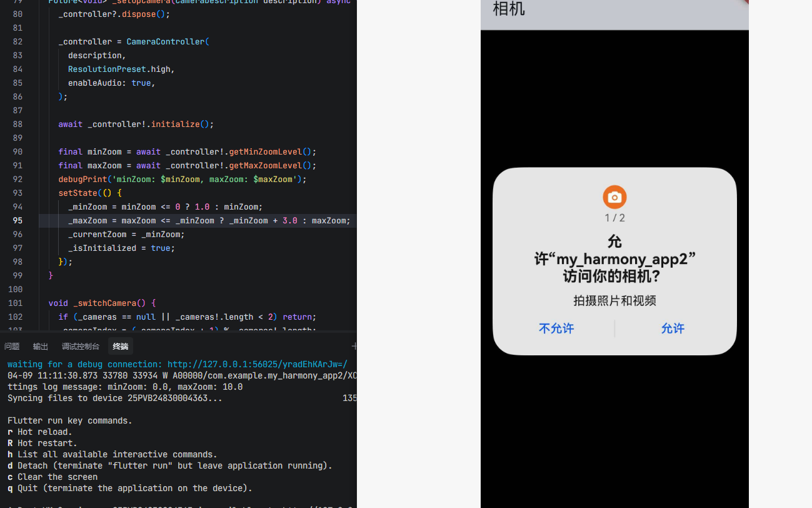Click "await _controller!.initialize();" line

pos(136,124)
